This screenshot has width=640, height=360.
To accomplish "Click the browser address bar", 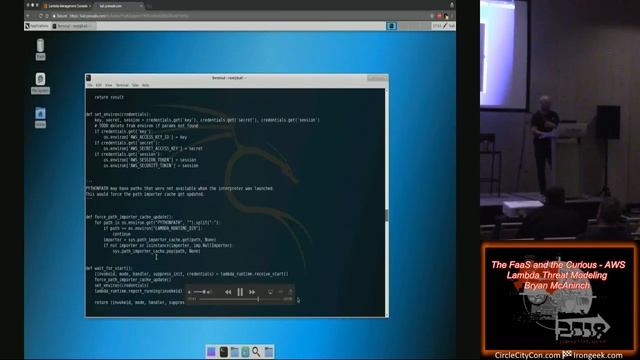I will point(241,16).
